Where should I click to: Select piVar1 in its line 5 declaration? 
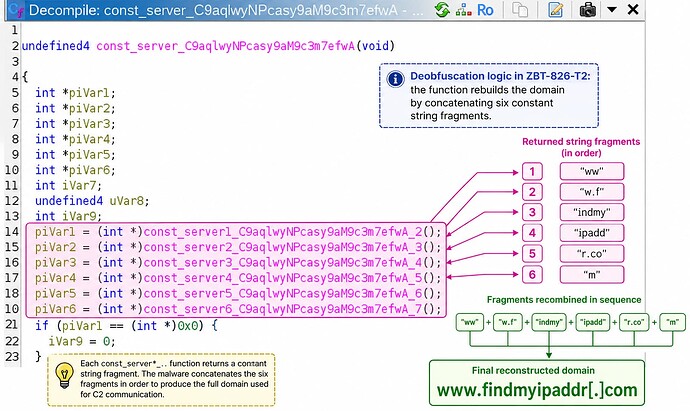tap(88, 93)
